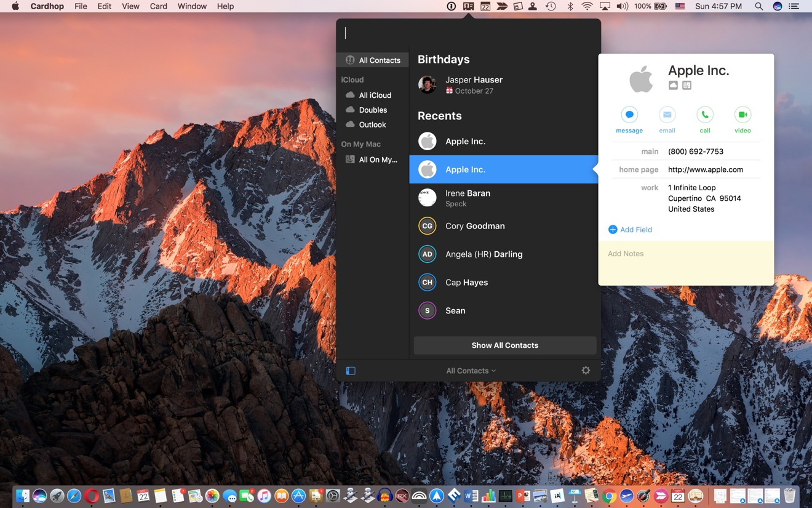Click the small cloud icon under Apple Inc. name
The width and height of the screenshot is (812, 508).
pos(673,86)
